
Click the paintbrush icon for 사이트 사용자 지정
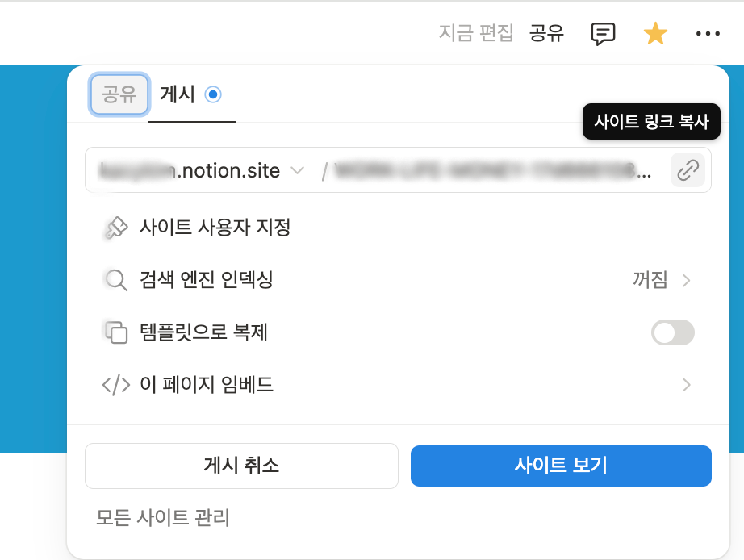115,228
